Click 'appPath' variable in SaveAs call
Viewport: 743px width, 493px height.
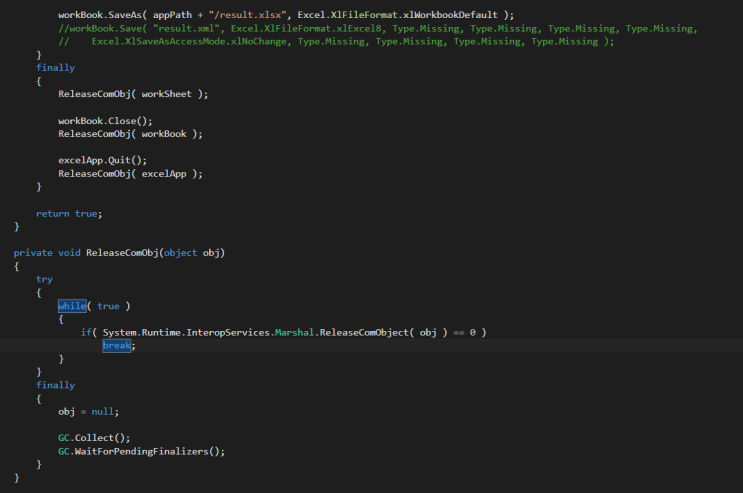[172, 15]
